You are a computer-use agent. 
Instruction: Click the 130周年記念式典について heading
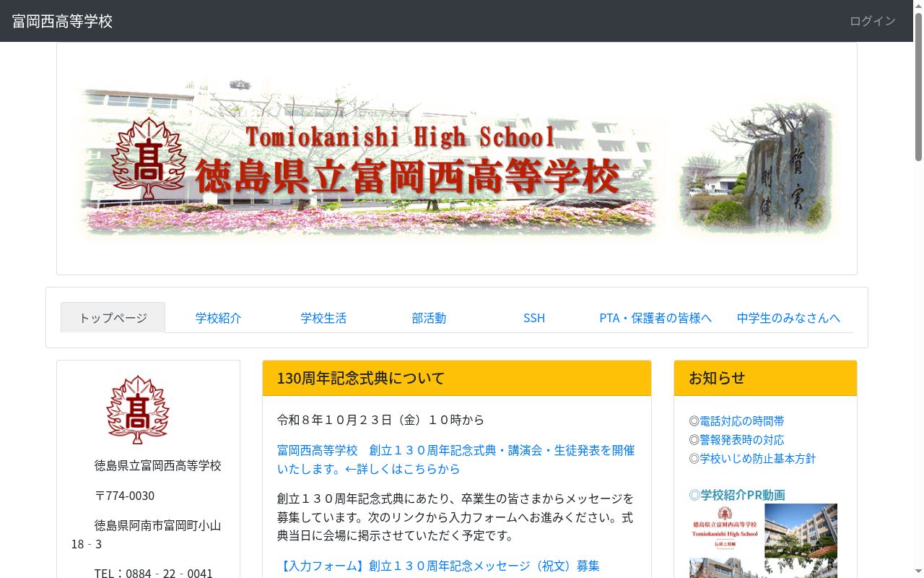(361, 378)
